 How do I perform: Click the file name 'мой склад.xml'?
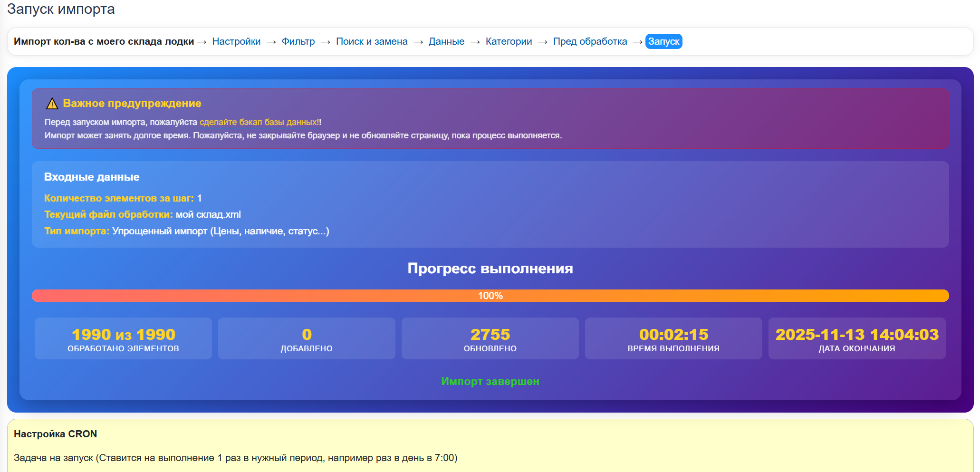(208, 214)
